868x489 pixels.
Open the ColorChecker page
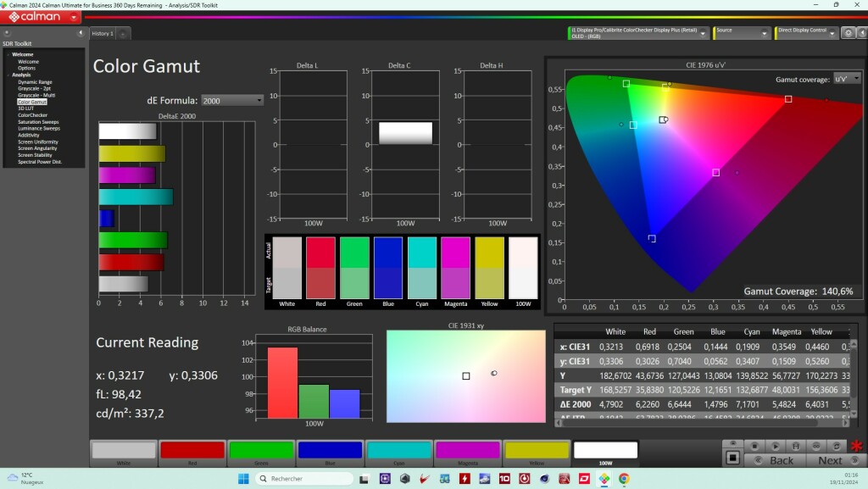coord(33,115)
